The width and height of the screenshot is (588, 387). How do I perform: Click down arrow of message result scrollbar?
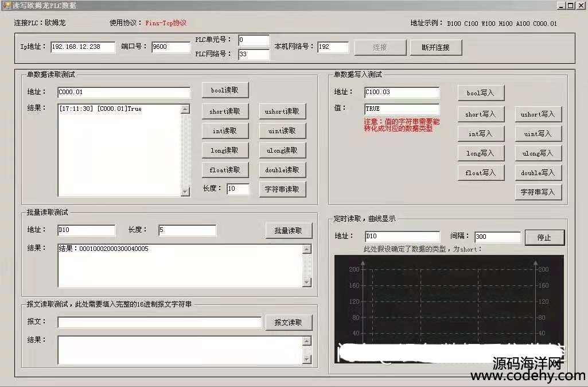(307, 359)
